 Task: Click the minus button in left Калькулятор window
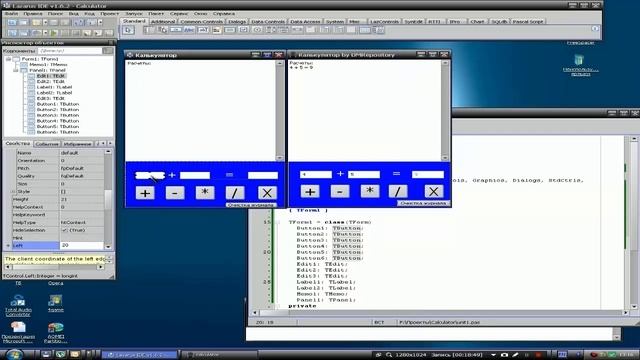tap(175, 193)
